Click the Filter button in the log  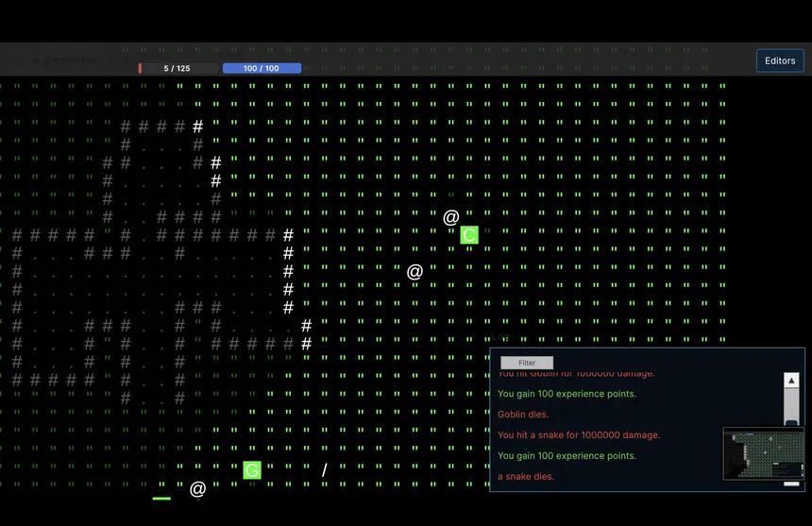pyautogui.click(x=527, y=363)
